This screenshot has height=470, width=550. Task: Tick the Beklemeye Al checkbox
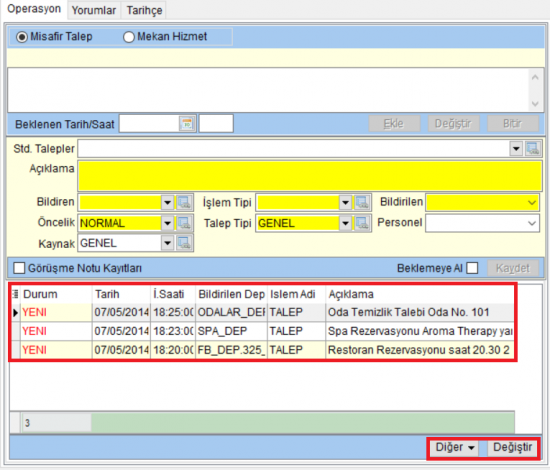pyautogui.click(x=472, y=268)
